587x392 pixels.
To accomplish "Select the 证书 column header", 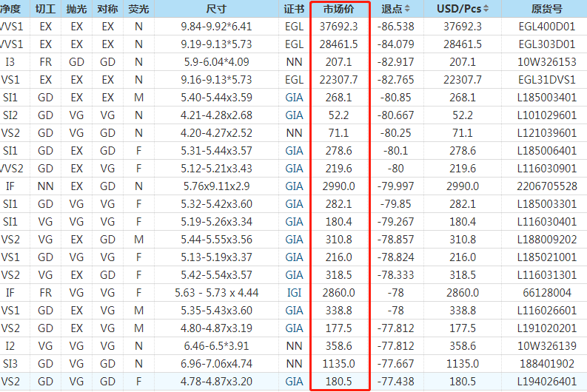I will point(294,9).
